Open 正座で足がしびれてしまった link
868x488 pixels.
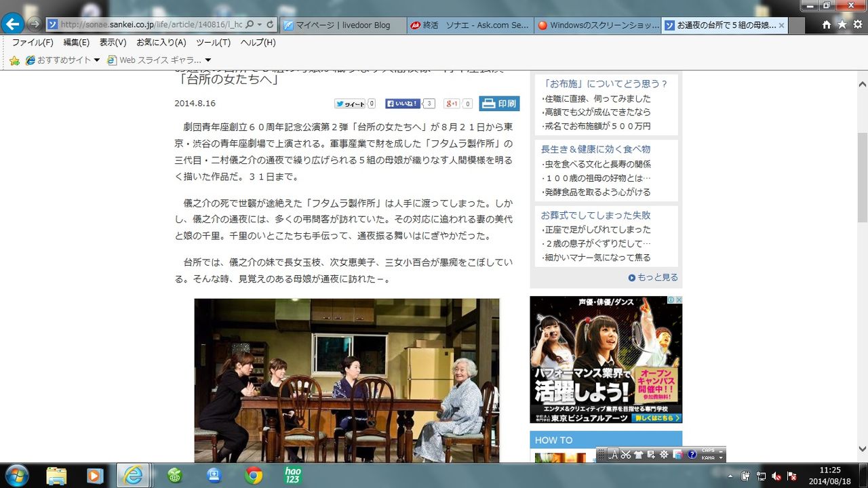pos(597,229)
